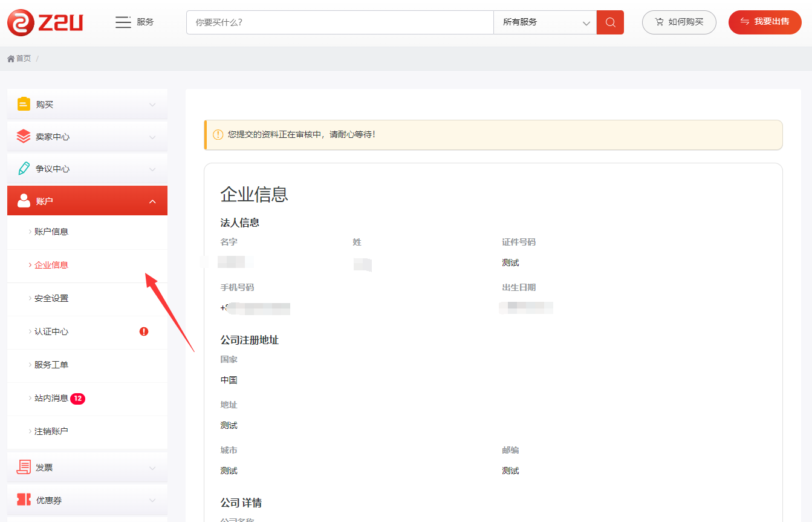Image resolution: width=812 pixels, height=522 pixels.
Task: Open the 所有服务 dropdown
Action: pyautogui.click(x=545, y=22)
